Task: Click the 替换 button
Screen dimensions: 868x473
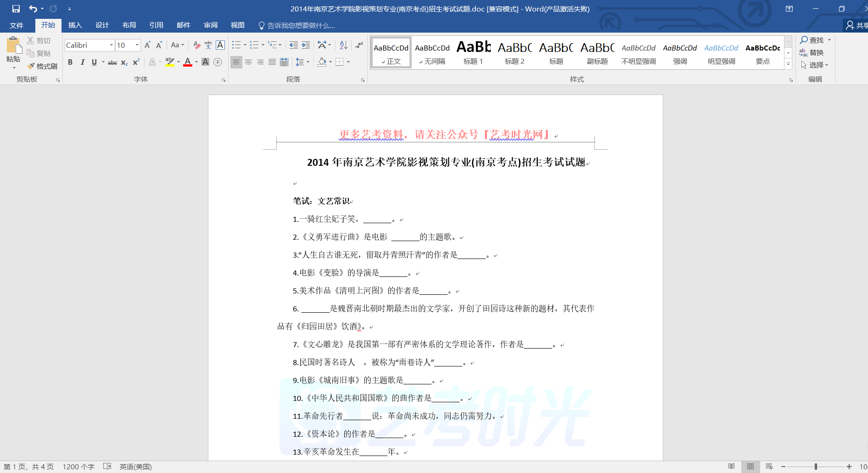Action: (x=812, y=52)
